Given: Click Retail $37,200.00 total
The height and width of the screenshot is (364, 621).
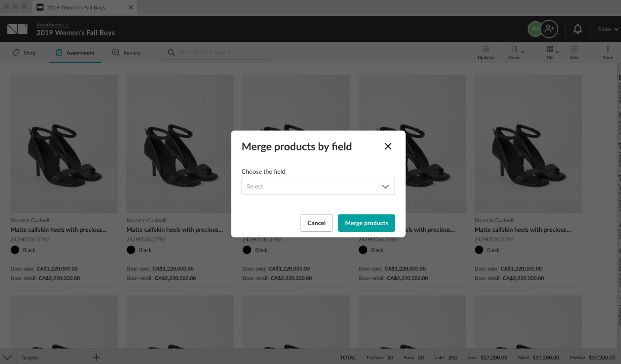Looking at the screenshot, I should click(x=538, y=358).
